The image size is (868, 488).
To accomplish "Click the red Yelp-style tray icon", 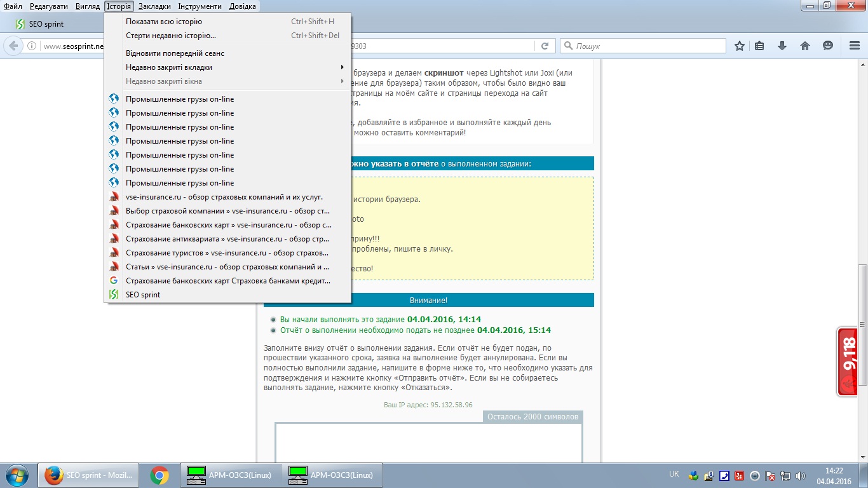I will pyautogui.click(x=739, y=475).
